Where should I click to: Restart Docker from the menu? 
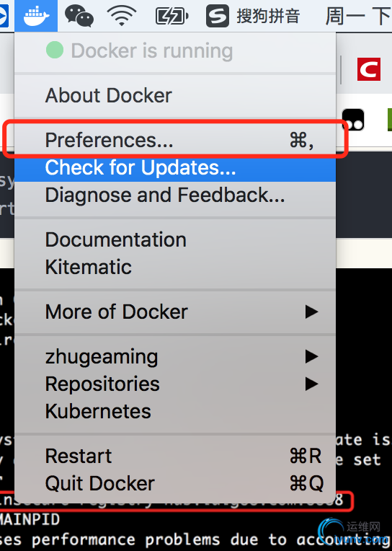pyautogui.click(x=175, y=456)
